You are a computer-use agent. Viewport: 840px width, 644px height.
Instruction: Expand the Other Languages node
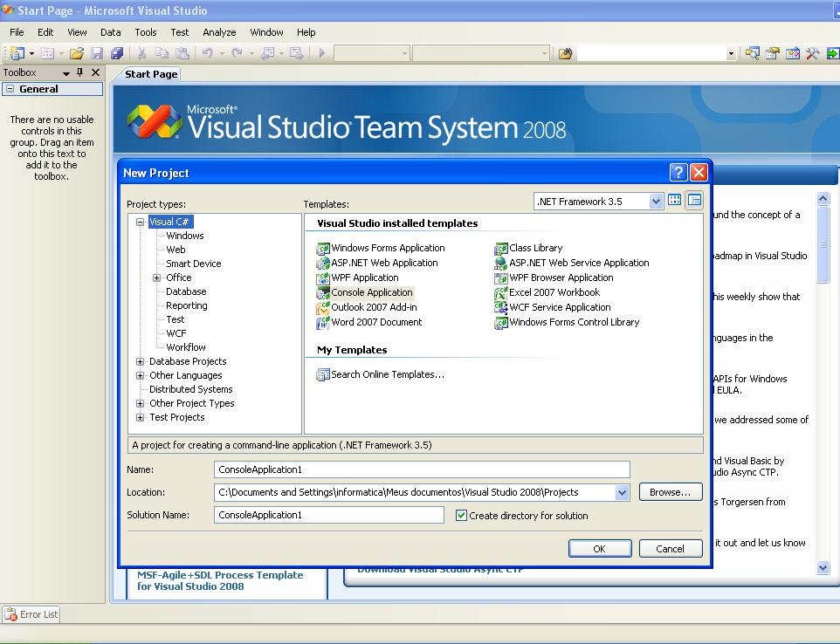coord(141,375)
